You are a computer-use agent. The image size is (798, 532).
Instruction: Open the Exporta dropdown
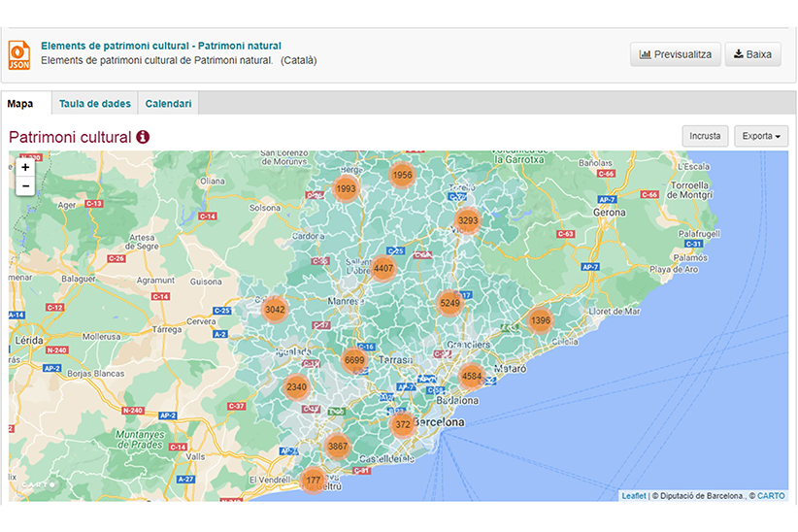761,136
